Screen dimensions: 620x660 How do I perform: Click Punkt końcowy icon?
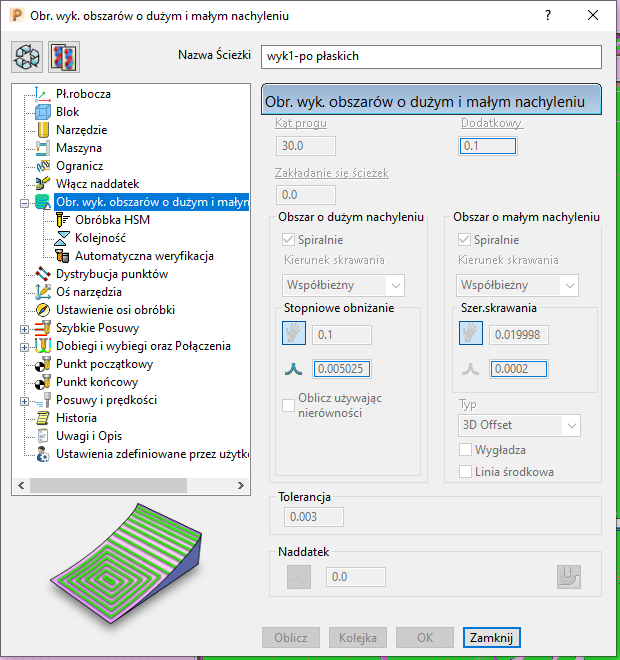(x=43, y=382)
